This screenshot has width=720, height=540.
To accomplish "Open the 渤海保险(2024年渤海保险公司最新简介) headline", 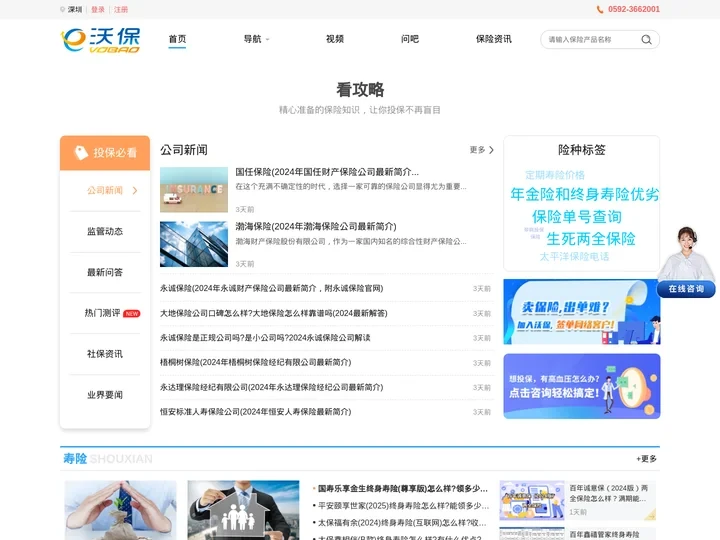I will tap(316, 226).
